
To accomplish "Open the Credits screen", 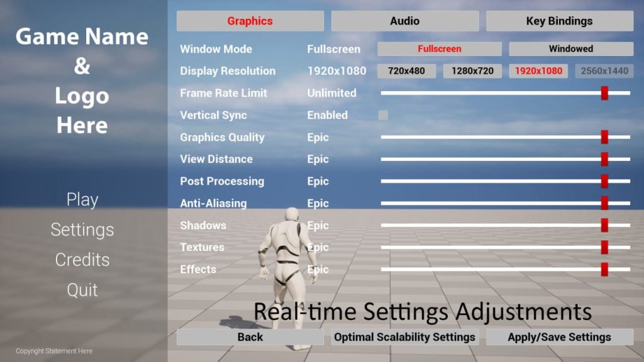I will click(81, 260).
